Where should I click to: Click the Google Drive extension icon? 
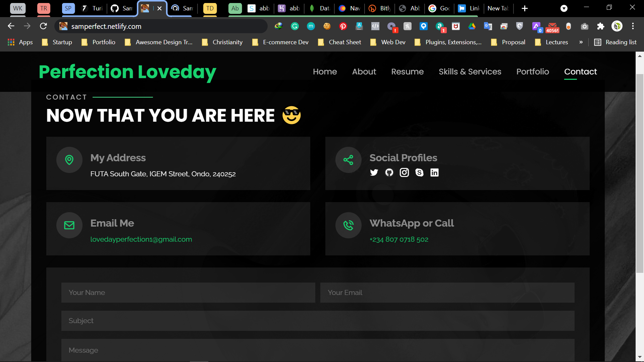pos(472,26)
